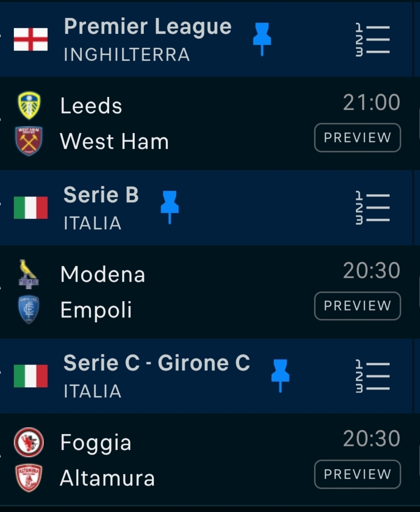420x512 pixels.
Task: Toggle pin on Serie C Girone C
Action: tap(280, 375)
